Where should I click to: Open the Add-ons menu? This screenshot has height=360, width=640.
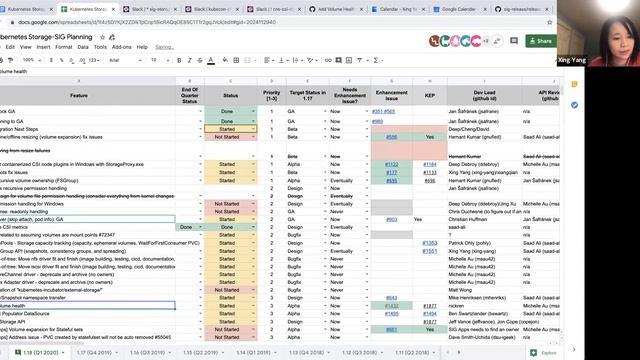coord(122,47)
